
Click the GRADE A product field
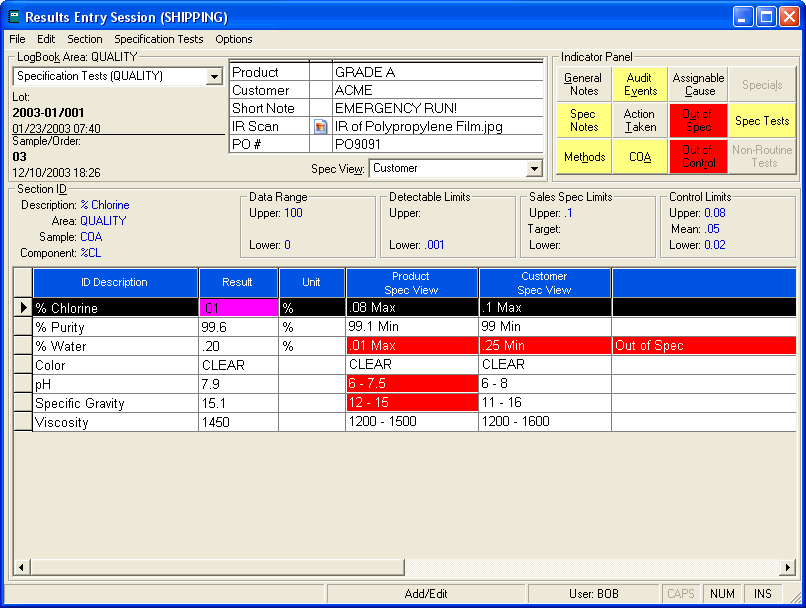click(438, 72)
